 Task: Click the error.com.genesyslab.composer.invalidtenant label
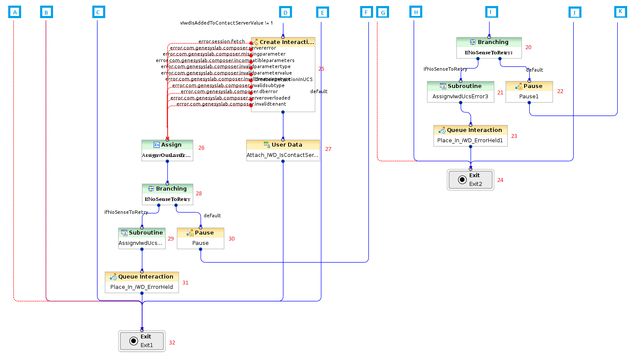click(x=231, y=104)
